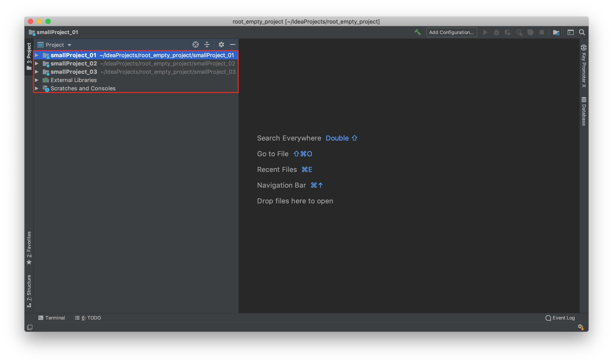
Task: Open Search Everywhere magnifier icon
Action: 582,32
